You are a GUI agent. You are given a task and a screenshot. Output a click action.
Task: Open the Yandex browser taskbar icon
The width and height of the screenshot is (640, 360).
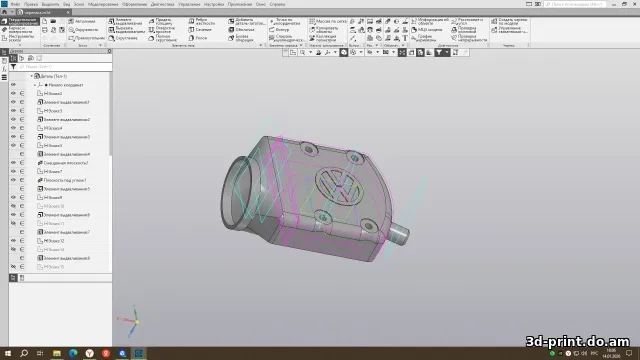click(89, 353)
